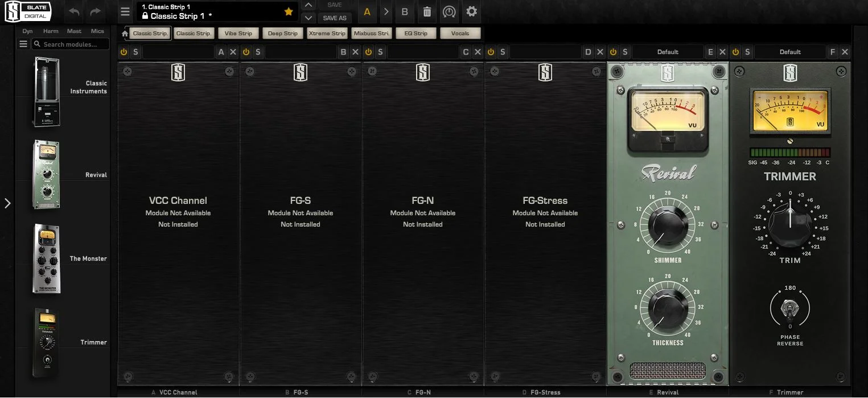Open the gear settings icon

[x=471, y=11]
